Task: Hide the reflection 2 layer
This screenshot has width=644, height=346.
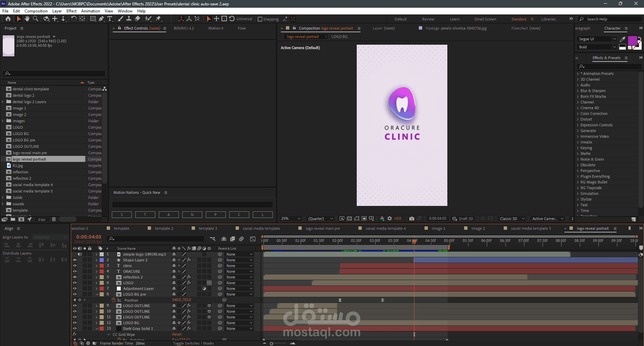Action: (x=75, y=277)
